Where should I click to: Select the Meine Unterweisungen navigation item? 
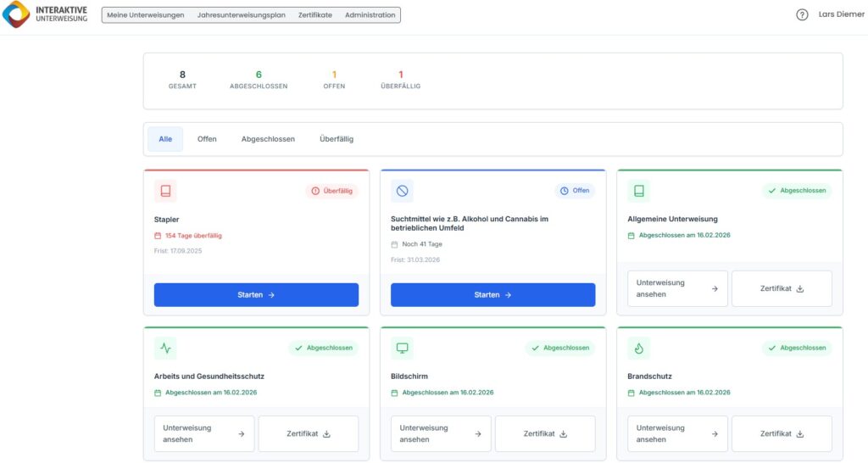[146, 15]
